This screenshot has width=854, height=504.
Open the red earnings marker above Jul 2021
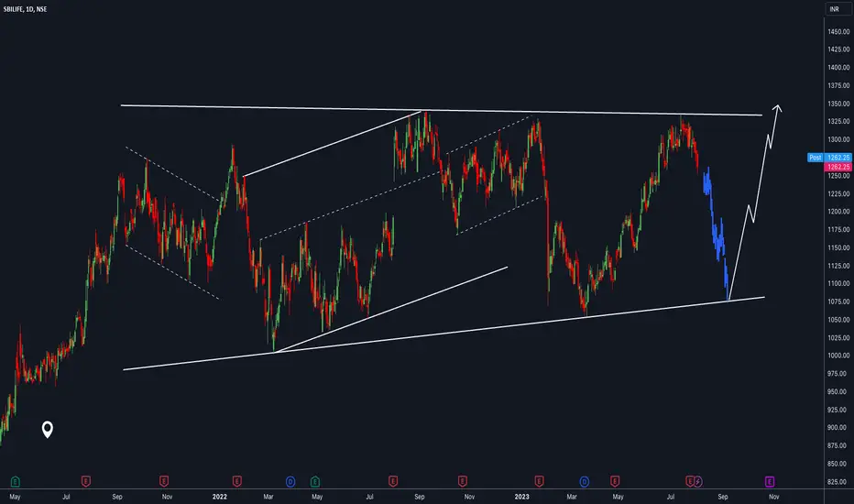tap(85, 482)
